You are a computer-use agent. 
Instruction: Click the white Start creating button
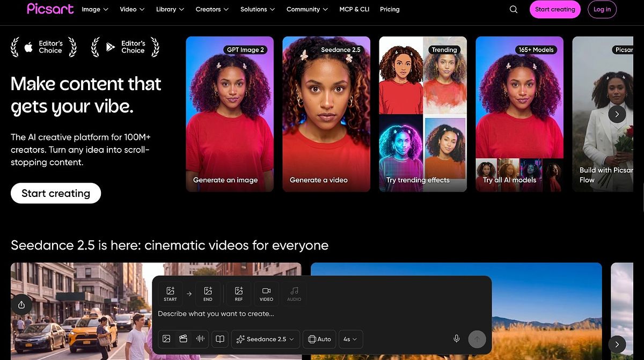(56, 193)
